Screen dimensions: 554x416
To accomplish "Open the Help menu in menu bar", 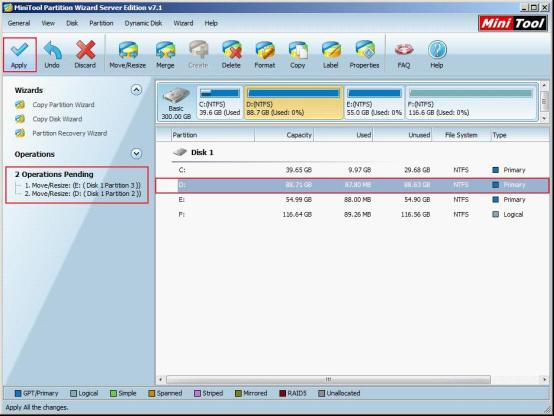I will 211,23.
